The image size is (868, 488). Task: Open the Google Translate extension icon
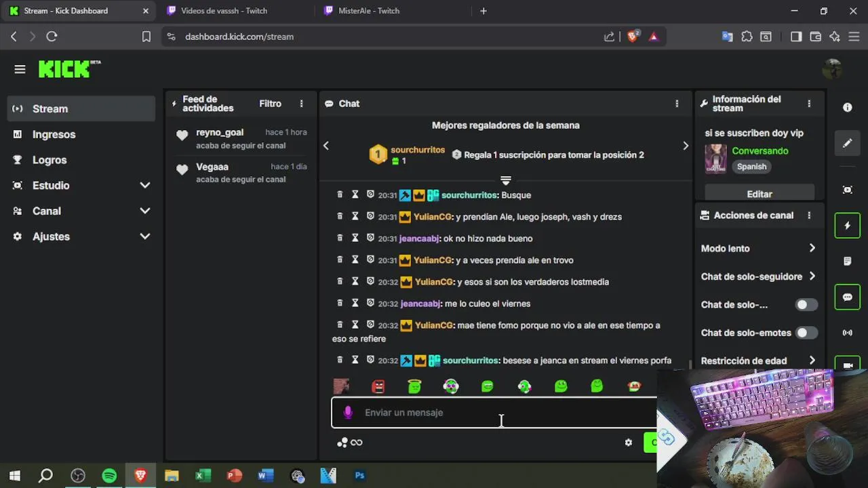tap(727, 37)
